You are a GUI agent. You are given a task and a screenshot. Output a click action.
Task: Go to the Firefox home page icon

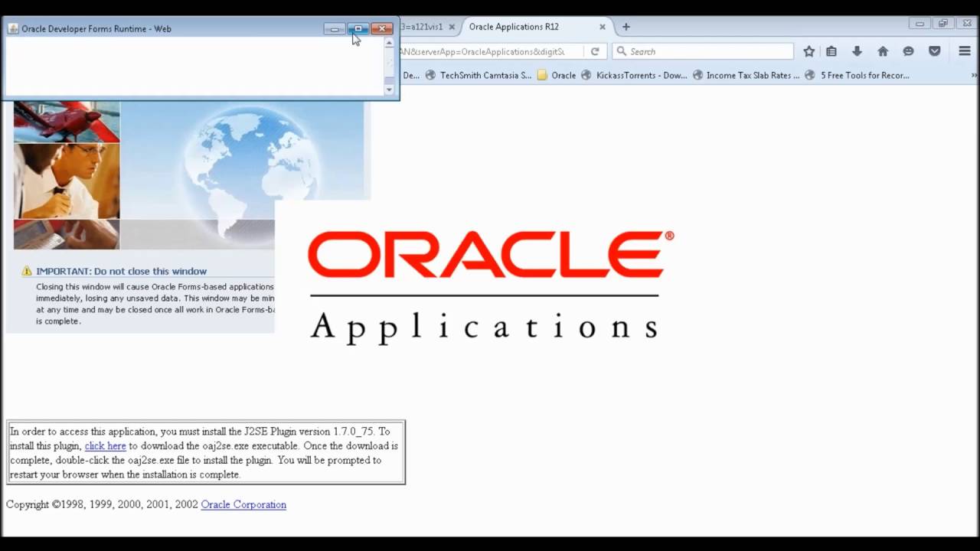pyautogui.click(x=883, y=51)
